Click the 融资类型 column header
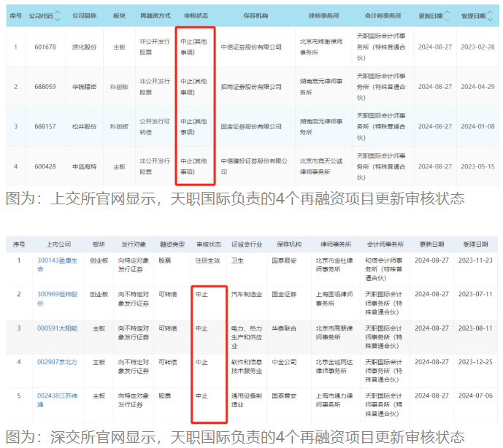The image size is (503, 448). coord(172,244)
